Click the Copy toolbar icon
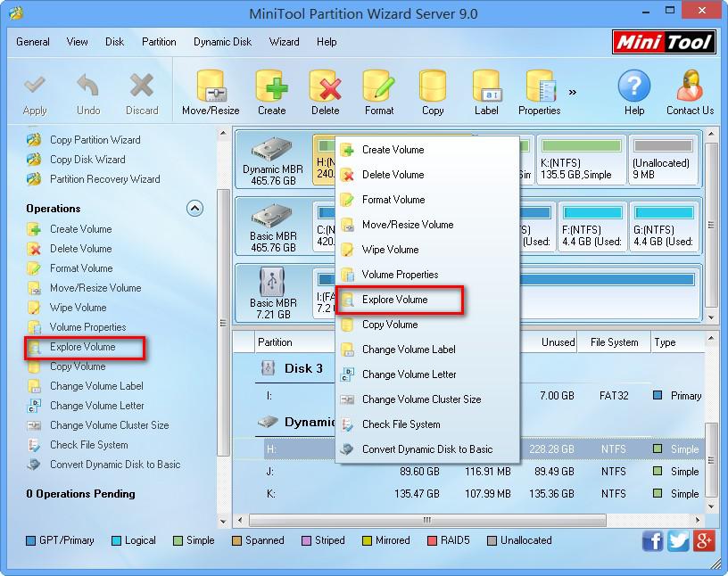The width and height of the screenshot is (728, 576). (433, 86)
